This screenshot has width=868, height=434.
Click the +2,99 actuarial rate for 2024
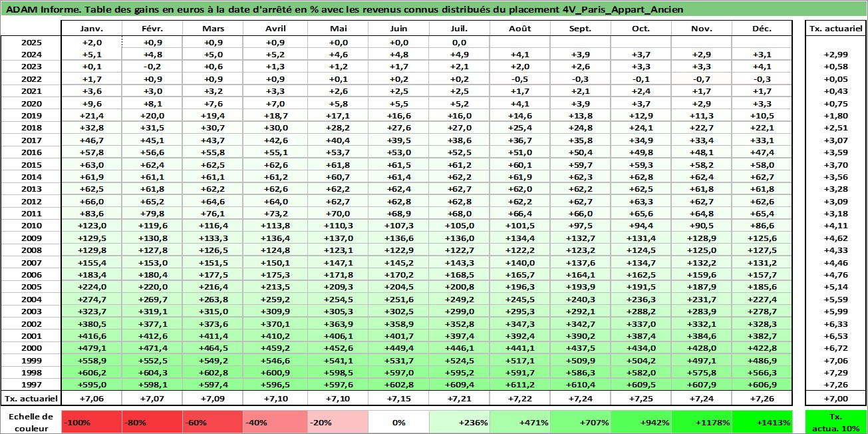click(x=836, y=55)
